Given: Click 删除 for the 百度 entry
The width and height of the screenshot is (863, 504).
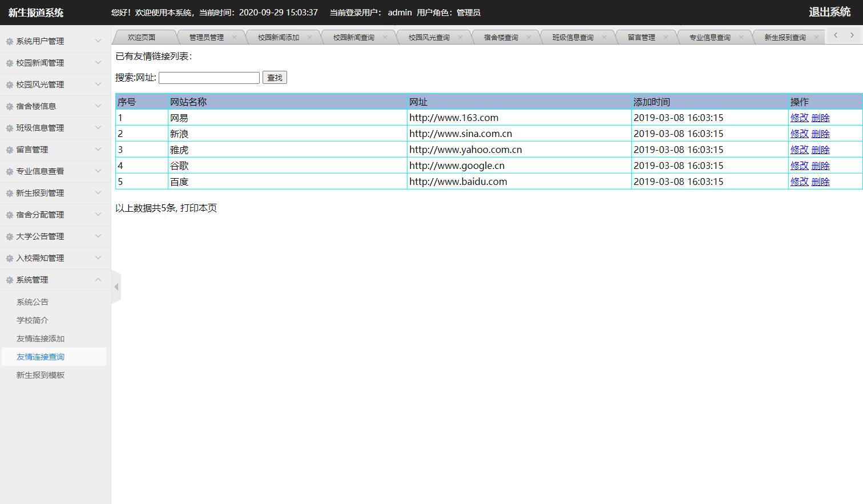Looking at the screenshot, I should click(820, 181).
